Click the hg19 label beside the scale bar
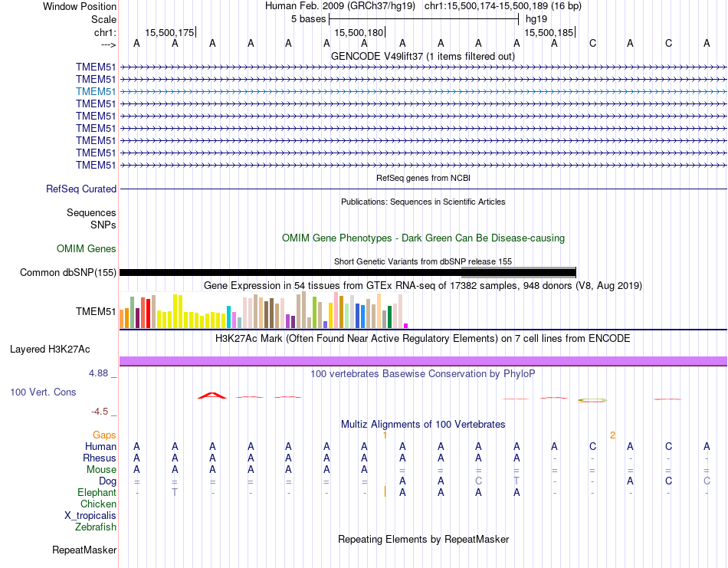728x568 pixels. pyautogui.click(x=536, y=19)
